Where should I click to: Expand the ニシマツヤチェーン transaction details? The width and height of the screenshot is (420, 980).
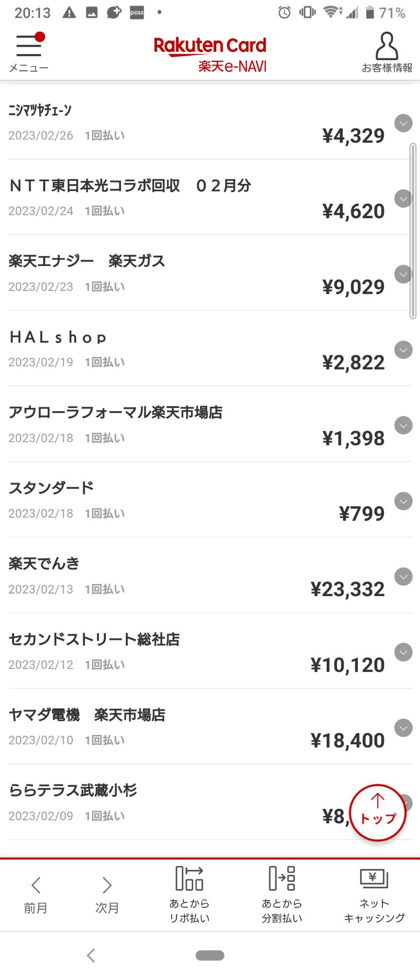point(403,123)
